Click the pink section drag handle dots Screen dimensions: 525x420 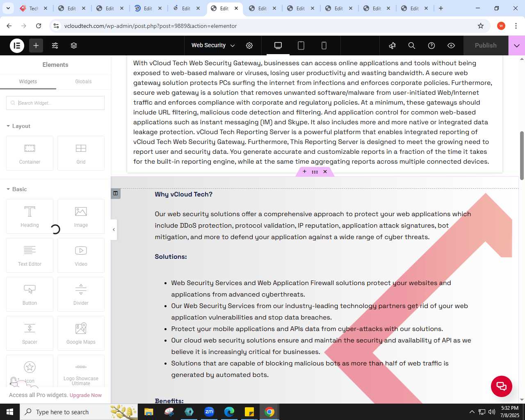coord(315,172)
